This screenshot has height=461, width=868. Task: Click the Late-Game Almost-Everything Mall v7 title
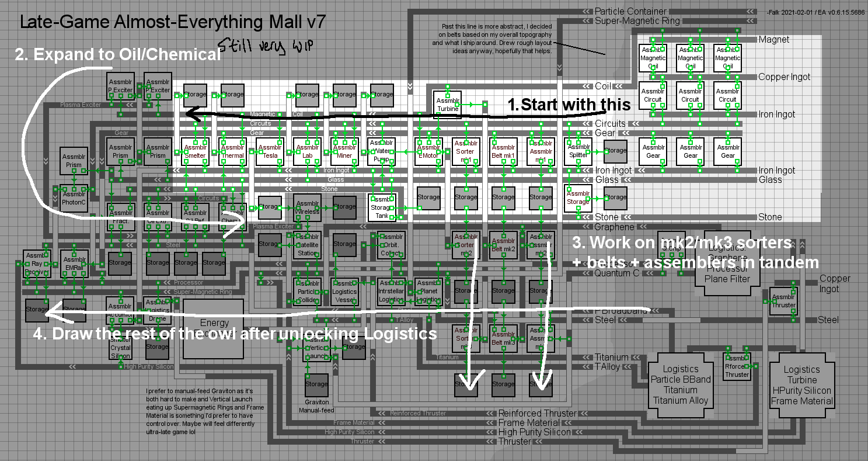click(173, 22)
